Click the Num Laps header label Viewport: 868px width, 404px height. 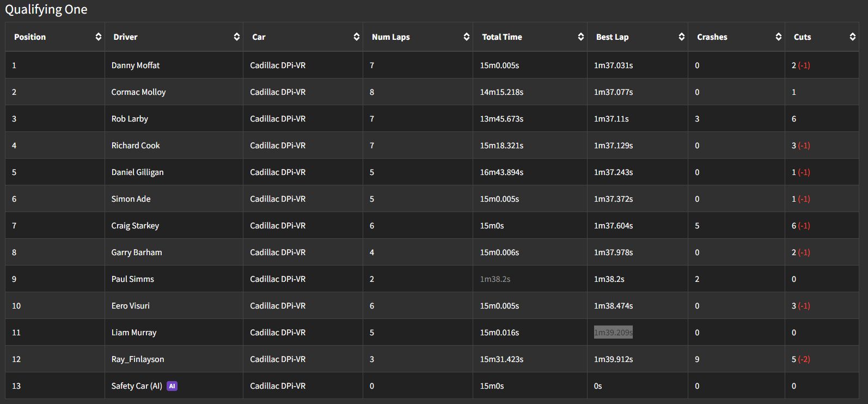click(391, 37)
